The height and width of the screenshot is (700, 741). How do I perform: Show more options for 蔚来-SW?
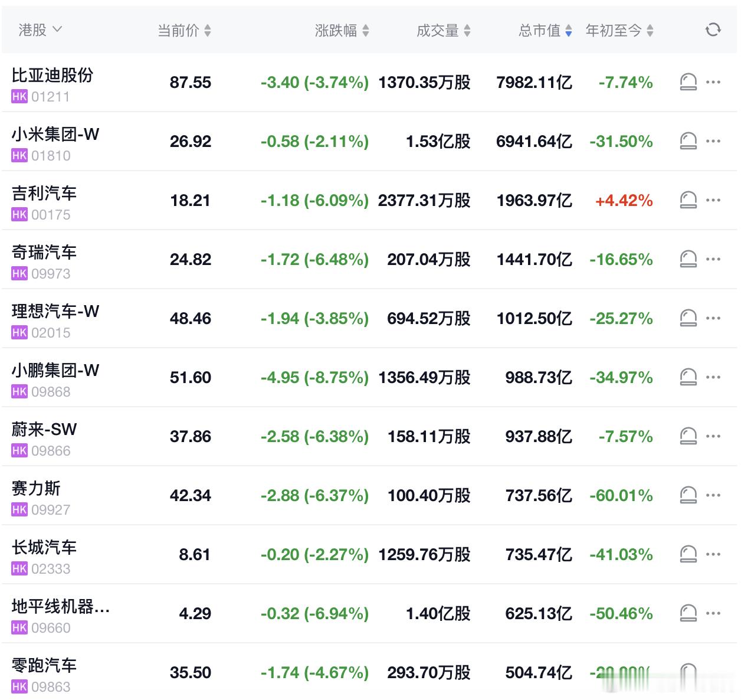pyautogui.click(x=713, y=436)
